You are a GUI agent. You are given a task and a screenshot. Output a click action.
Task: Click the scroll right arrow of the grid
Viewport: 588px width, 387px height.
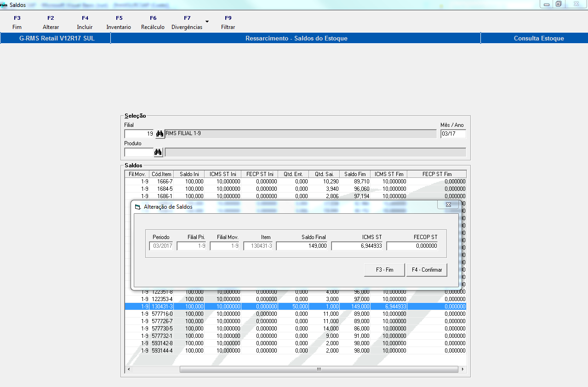point(462,370)
